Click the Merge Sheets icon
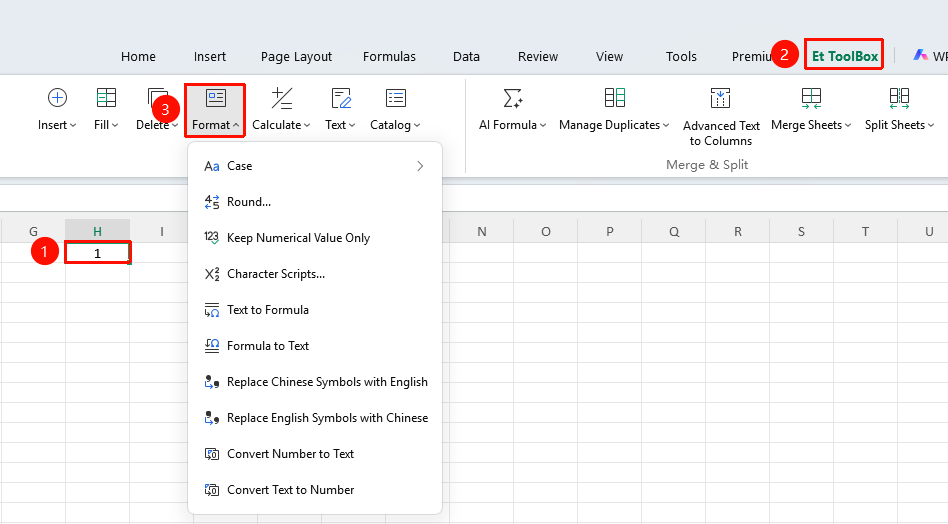 811,98
